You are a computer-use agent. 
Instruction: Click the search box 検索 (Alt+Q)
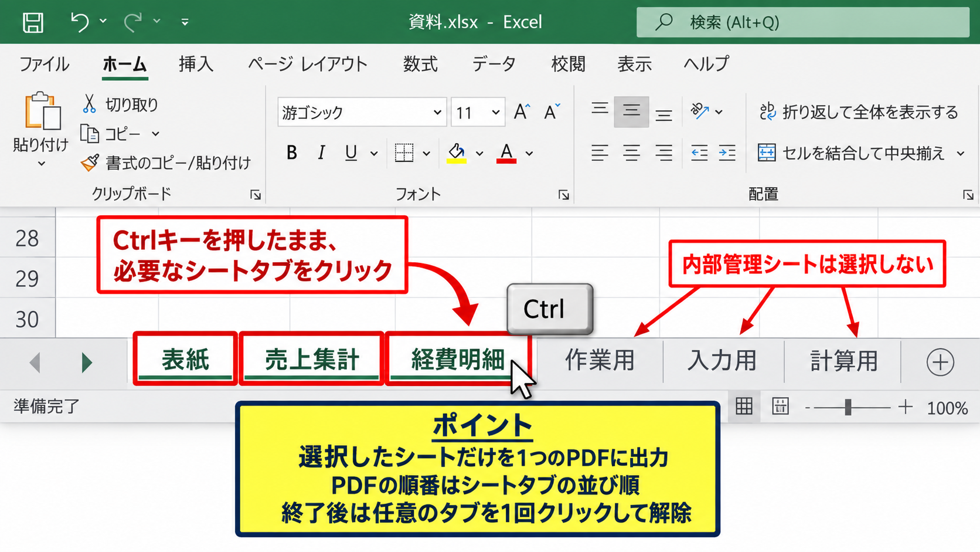(x=802, y=22)
